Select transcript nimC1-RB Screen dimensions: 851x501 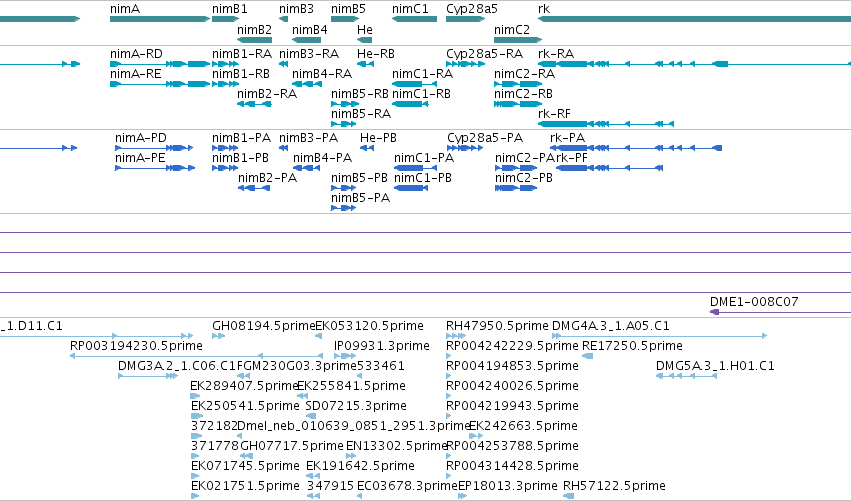pyautogui.click(x=421, y=94)
